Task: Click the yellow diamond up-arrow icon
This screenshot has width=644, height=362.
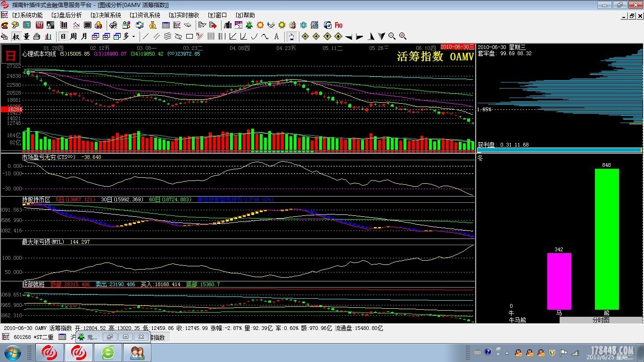Action: click(x=327, y=36)
